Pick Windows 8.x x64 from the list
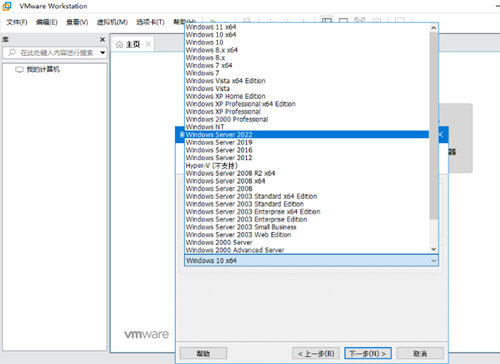The image size is (500, 364). 307,50
